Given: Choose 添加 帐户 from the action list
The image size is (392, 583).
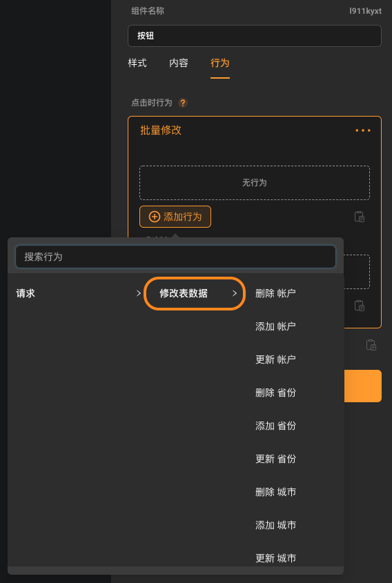Looking at the screenshot, I should click(x=275, y=326).
